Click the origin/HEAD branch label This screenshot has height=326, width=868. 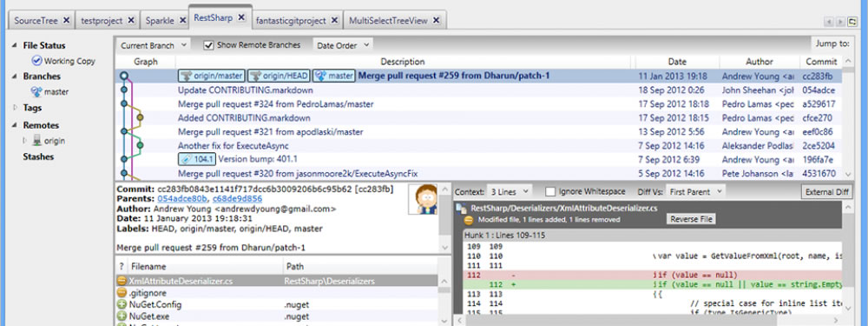pos(279,76)
